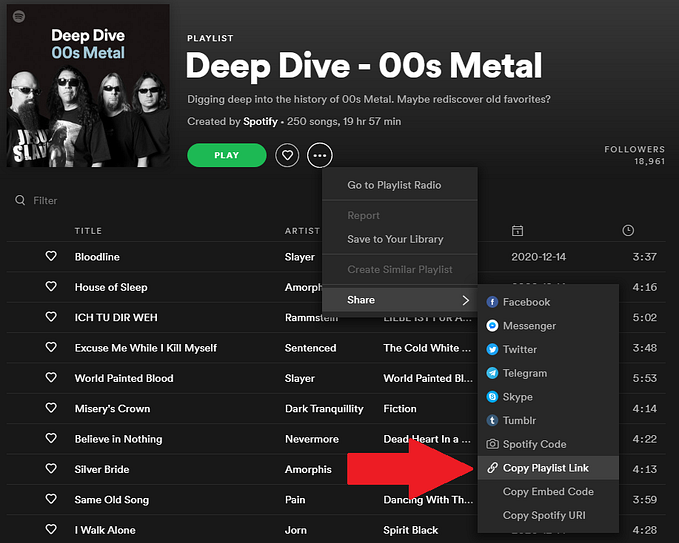Select Copy Spotify URI
Image resolution: width=679 pixels, height=543 pixels.
pos(548,515)
